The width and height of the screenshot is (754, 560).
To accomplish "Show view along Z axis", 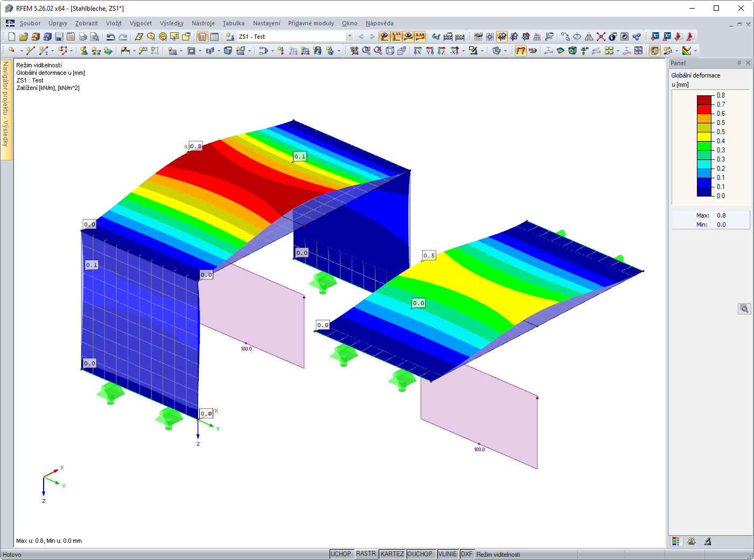I will [x=442, y=51].
